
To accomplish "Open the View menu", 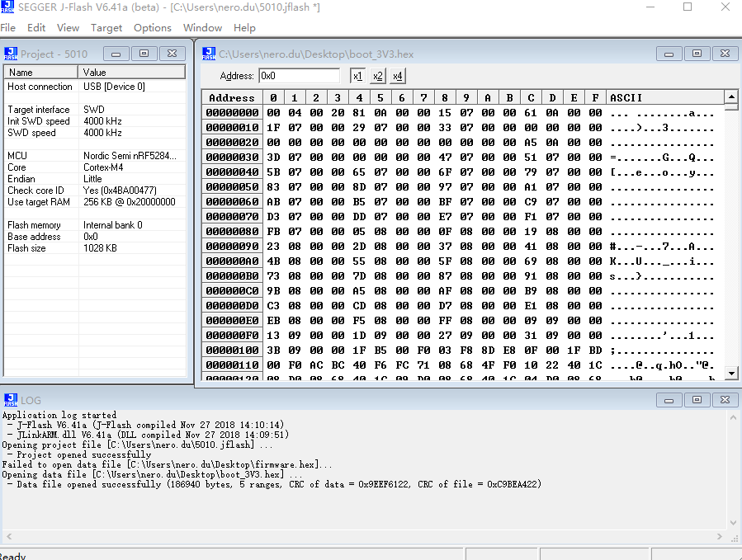I will (69, 28).
